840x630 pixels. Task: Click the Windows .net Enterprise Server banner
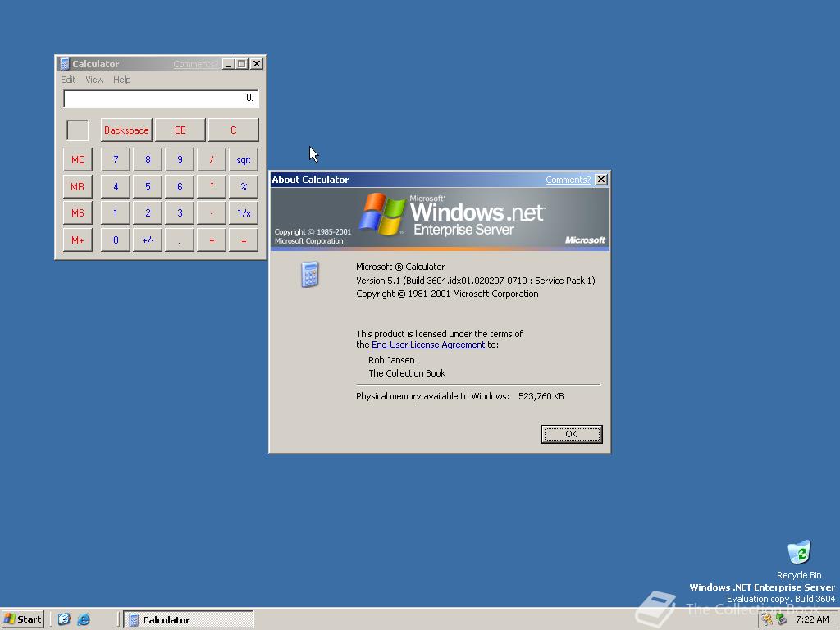[440, 218]
